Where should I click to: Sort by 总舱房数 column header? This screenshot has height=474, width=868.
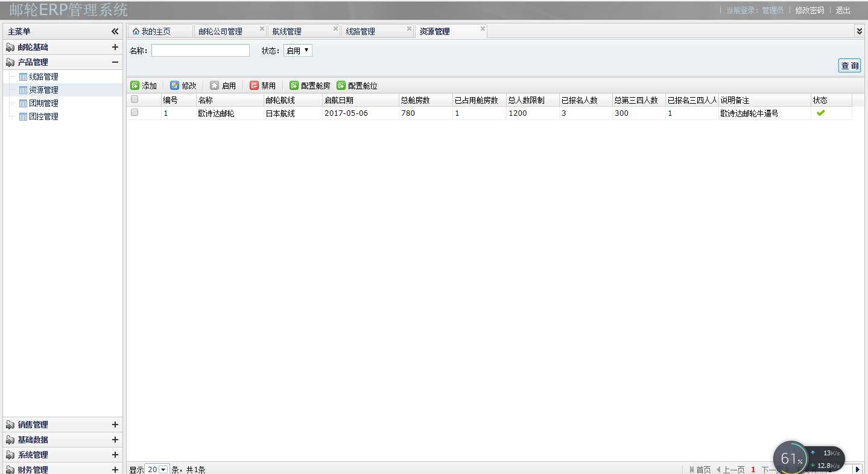pos(425,100)
